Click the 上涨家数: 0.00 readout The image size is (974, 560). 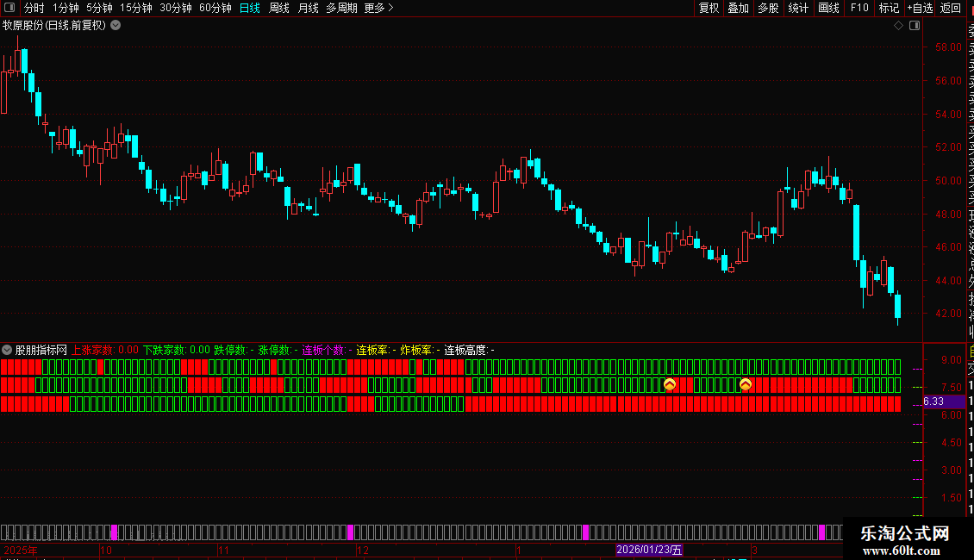105,350
